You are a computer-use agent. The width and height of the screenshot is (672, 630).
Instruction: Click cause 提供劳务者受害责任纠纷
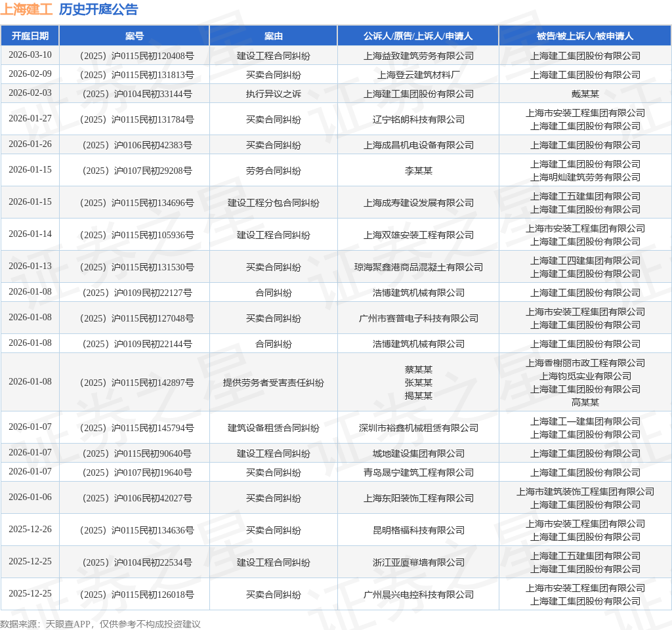[x=274, y=383]
